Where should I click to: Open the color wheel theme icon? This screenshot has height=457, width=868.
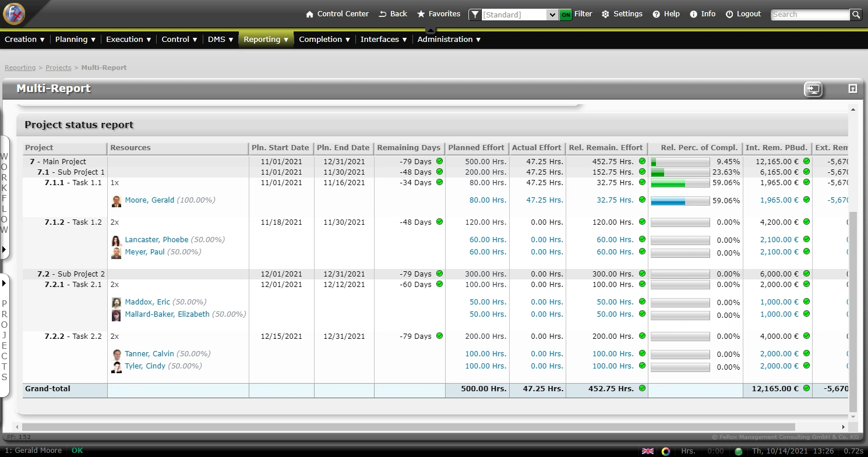666,451
